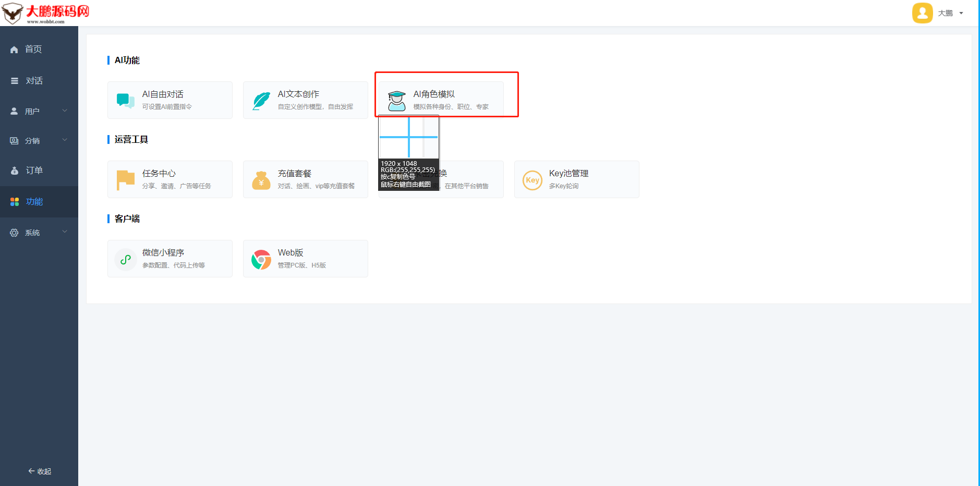980x486 pixels.
Task: Select the AI角色模拟 graduate icon
Action: pyautogui.click(x=397, y=100)
